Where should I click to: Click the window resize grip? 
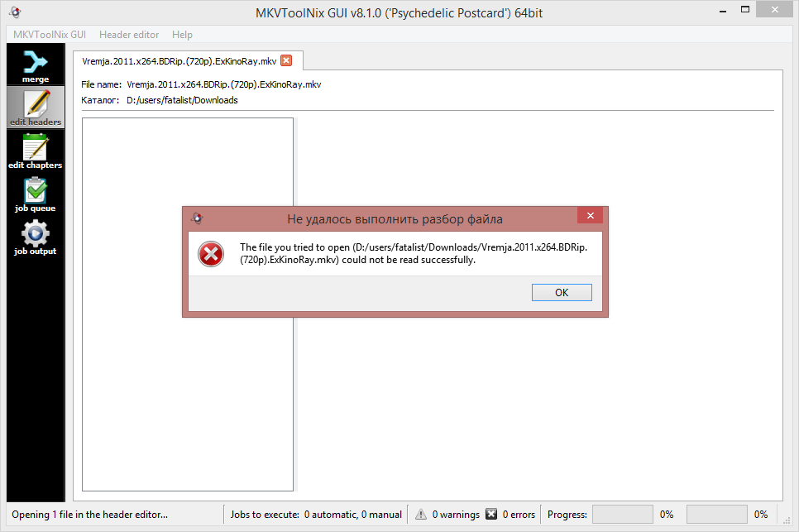[787, 520]
